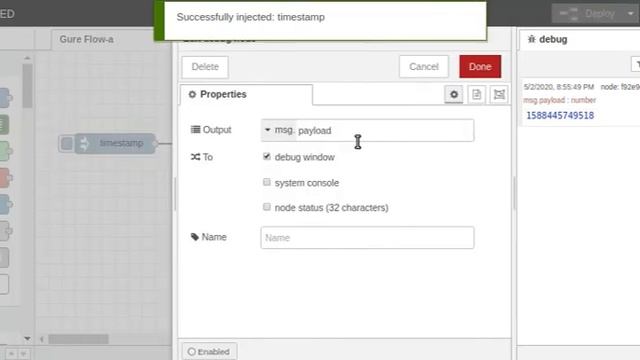Click the debug bug icon
The height and width of the screenshot is (360, 640).
pyautogui.click(x=531, y=39)
